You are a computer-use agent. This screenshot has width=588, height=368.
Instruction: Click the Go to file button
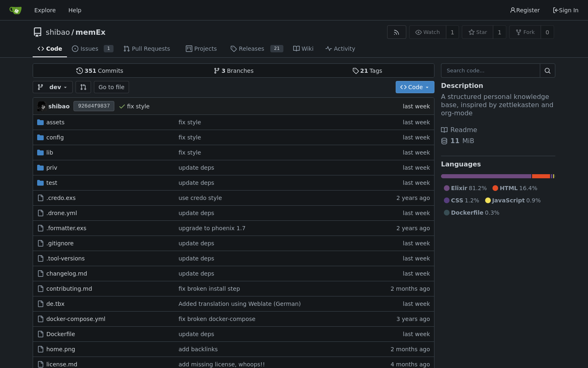point(111,87)
